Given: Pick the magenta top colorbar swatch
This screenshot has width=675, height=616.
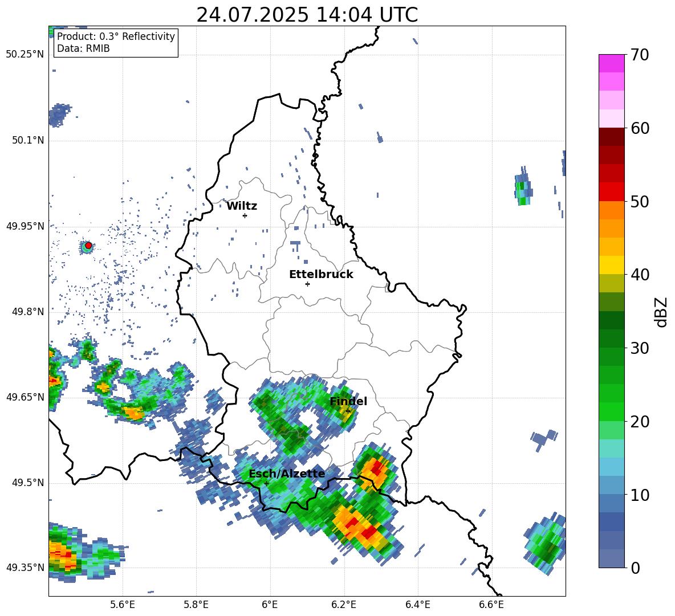Looking at the screenshot, I should tap(611, 63).
